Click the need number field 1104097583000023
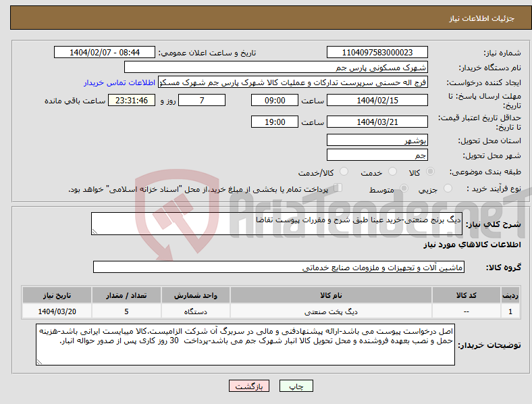This screenshot has height=404, width=532. tap(377, 52)
